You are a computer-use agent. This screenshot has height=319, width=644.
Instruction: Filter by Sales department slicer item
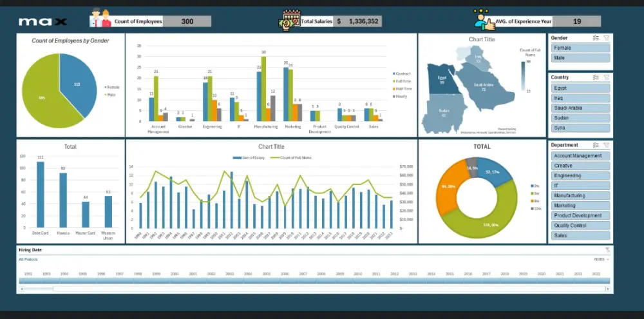(x=580, y=236)
